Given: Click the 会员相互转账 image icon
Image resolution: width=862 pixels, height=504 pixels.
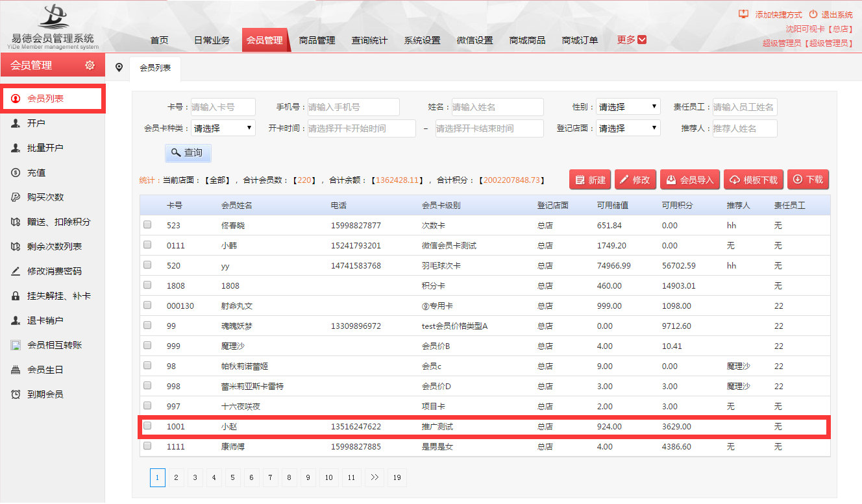Looking at the screenshot, I should 16,345.
